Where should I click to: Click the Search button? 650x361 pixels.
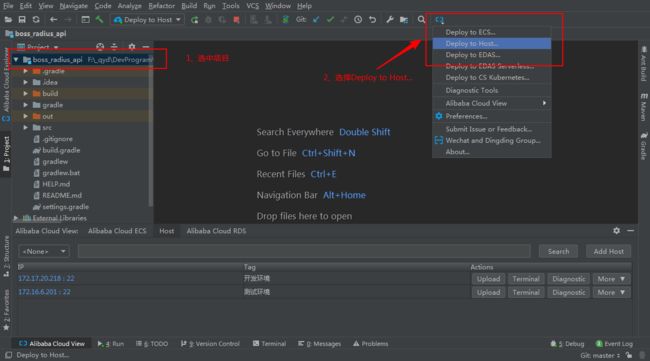point(558,251)
